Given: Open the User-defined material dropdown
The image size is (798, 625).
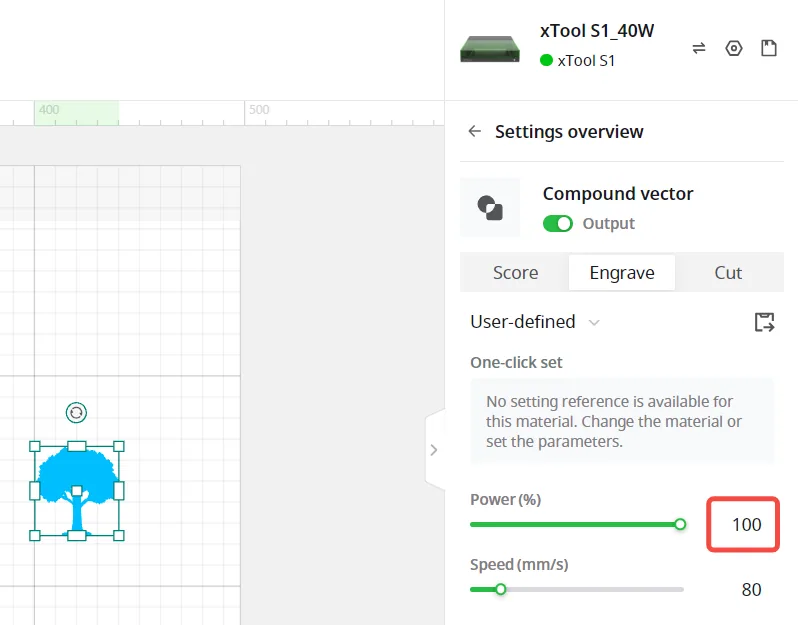Looking at the screenshot, I should 535,322.
